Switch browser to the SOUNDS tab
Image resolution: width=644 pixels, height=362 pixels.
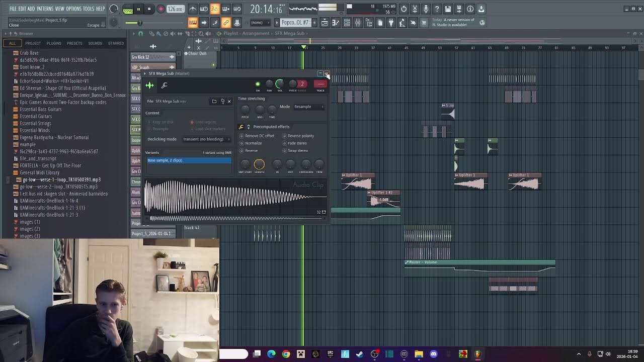95,43
